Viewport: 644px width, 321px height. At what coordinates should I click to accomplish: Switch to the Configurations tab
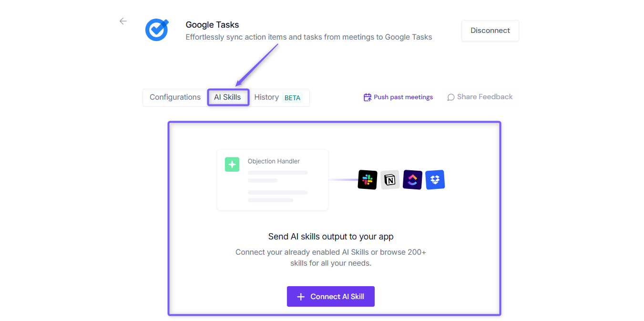175,97
